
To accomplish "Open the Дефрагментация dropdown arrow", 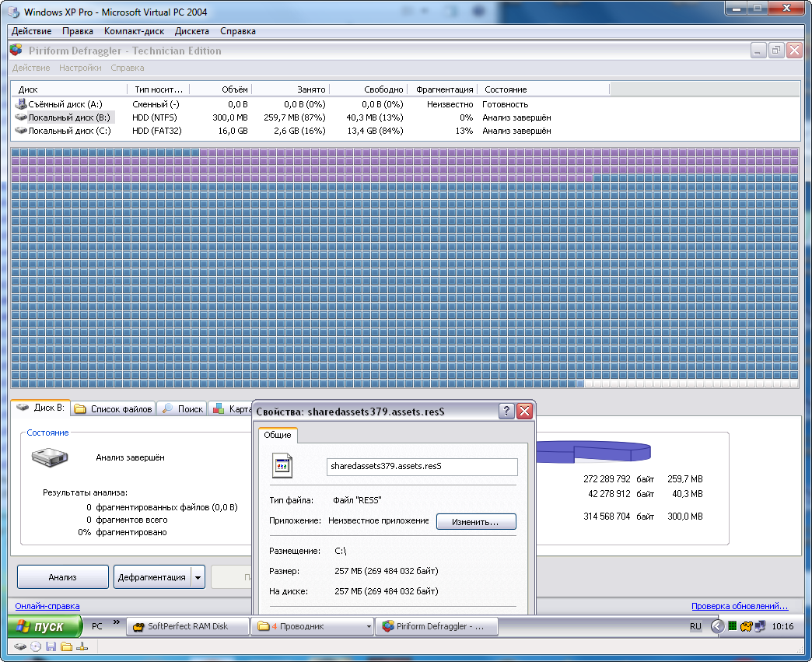I will point(198,577).
